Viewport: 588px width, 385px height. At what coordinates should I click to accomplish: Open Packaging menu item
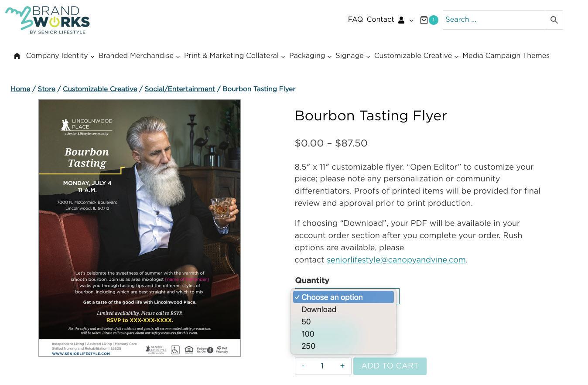pos(307,56)
